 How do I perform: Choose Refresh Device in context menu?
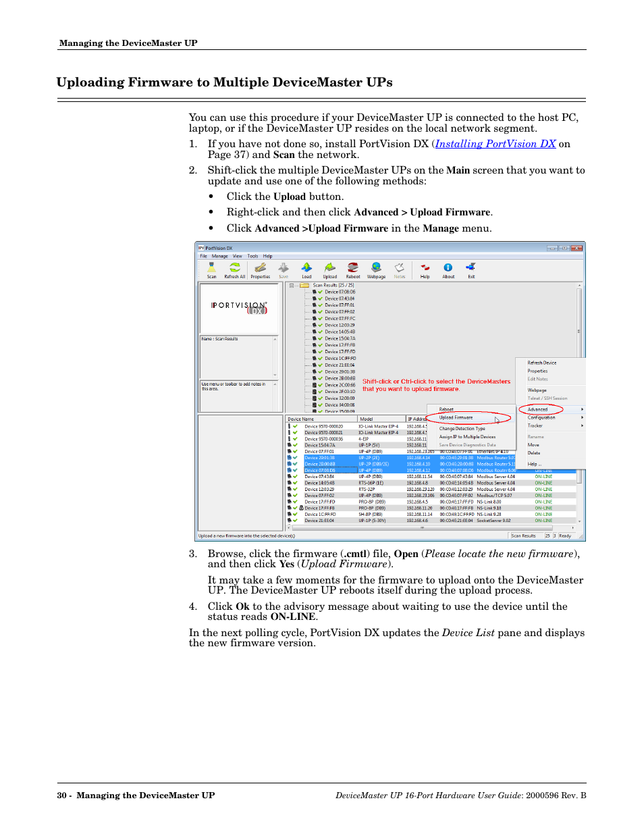pyautogui.click(x=542, y=363)
